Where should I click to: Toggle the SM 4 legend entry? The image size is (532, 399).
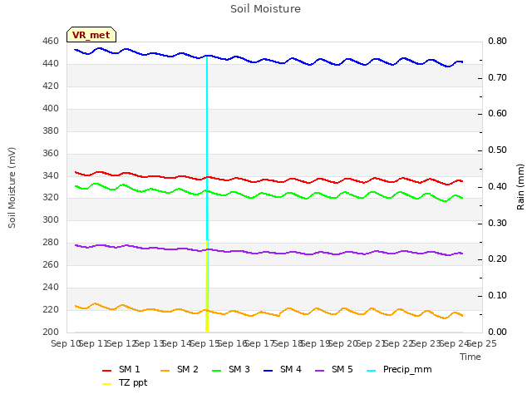(283, 369)
